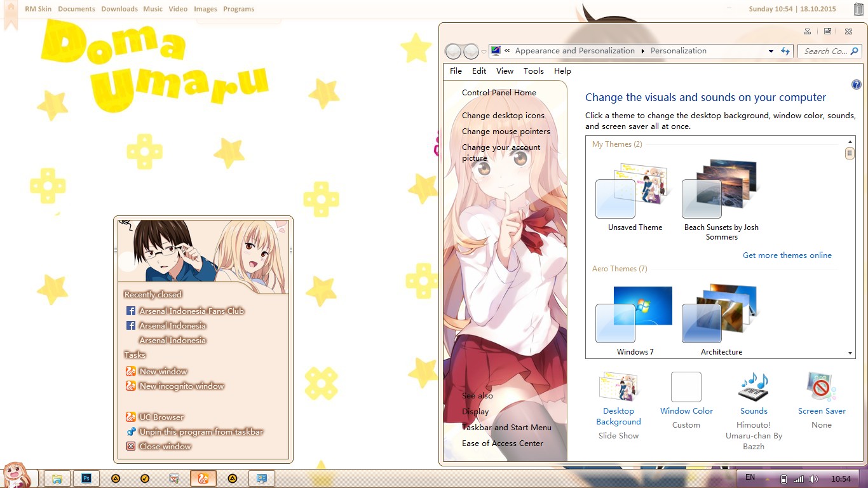Screen dimensions: 868x488
Task: Open the Tools menu
Action: coord(533,71)
